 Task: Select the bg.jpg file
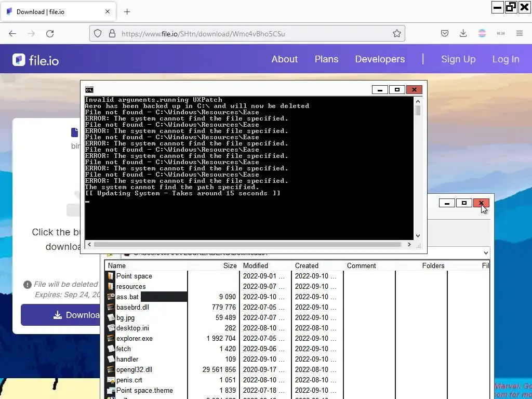click(126, 318)
